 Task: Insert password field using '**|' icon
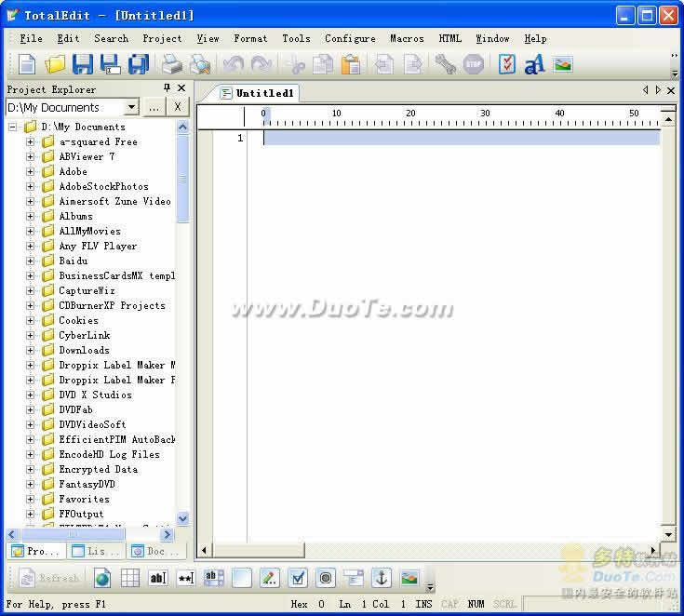click(186, 578)
